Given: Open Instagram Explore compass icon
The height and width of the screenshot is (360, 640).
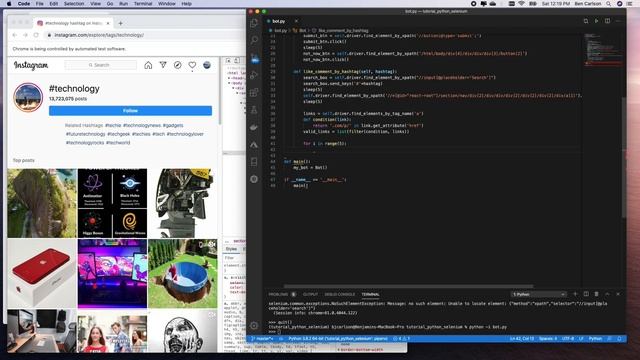Looking at the screenshot, I should pos(178,65).
